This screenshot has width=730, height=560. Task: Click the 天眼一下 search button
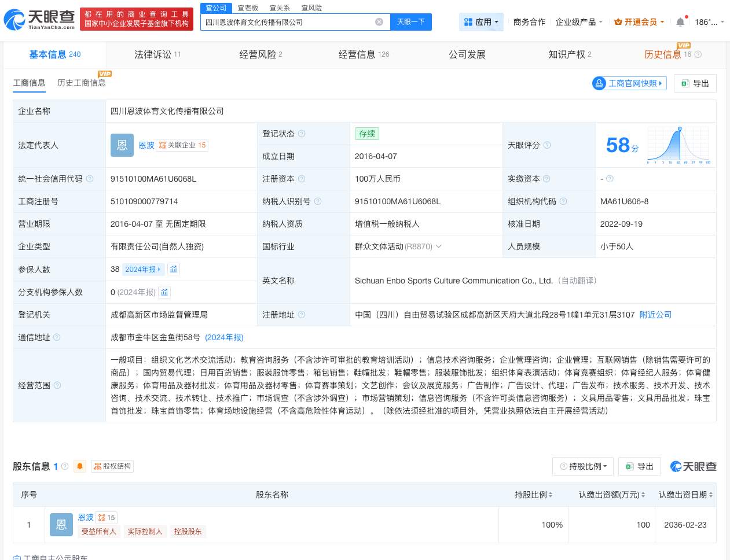coord(410,21)
